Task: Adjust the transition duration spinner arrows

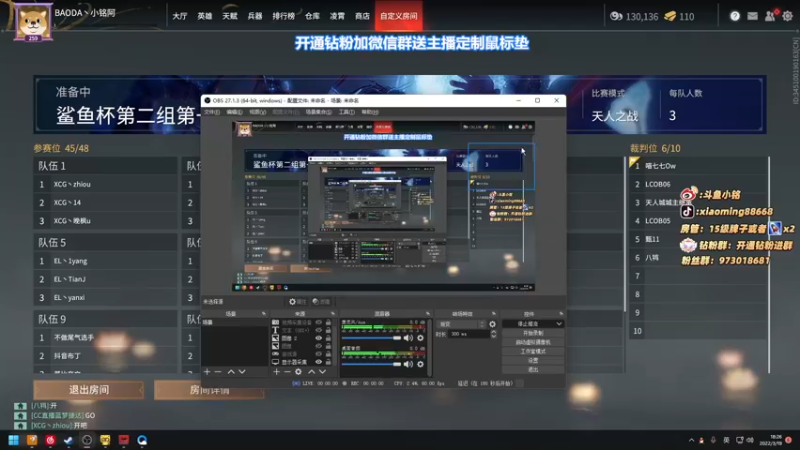Action: coord(493,333)
